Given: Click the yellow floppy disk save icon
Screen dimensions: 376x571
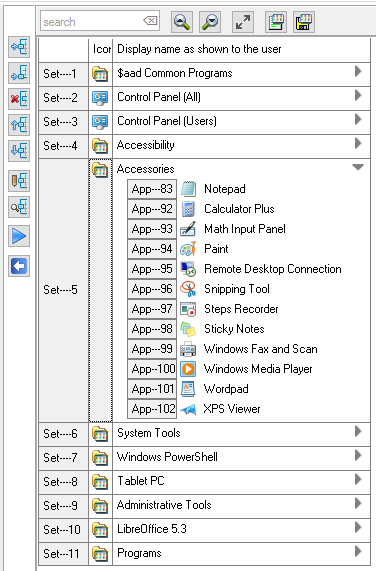Looking at the screenshot, I should point(304,22).
